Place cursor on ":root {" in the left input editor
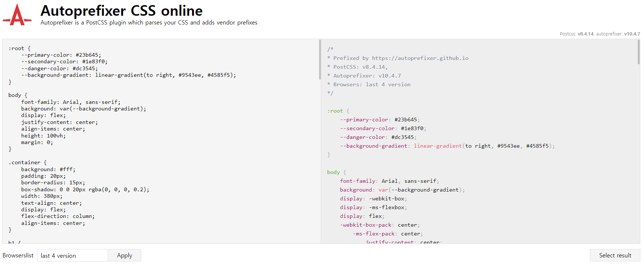This screenshot has width=644, height=264. 20,48
